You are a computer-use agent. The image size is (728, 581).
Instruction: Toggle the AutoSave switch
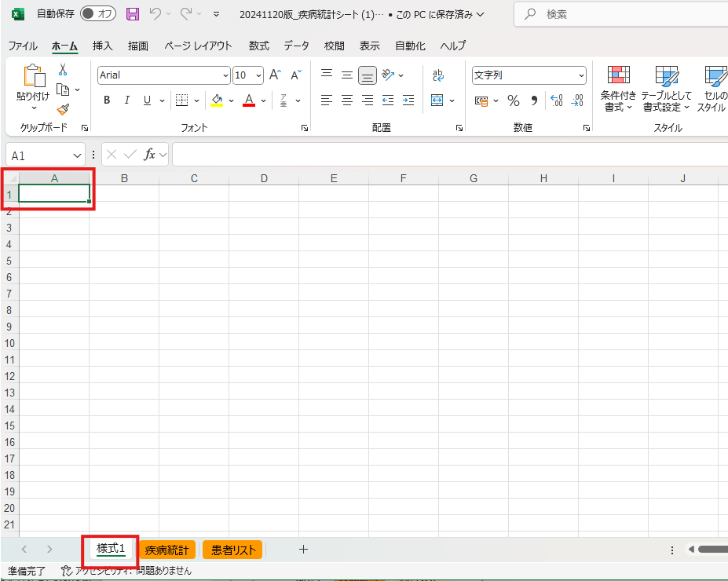click(98, 14)
